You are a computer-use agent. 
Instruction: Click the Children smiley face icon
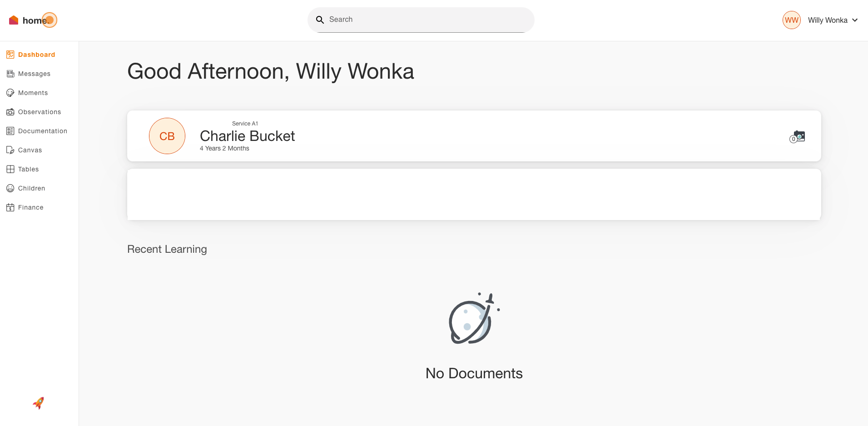click(x=10, y=188)
